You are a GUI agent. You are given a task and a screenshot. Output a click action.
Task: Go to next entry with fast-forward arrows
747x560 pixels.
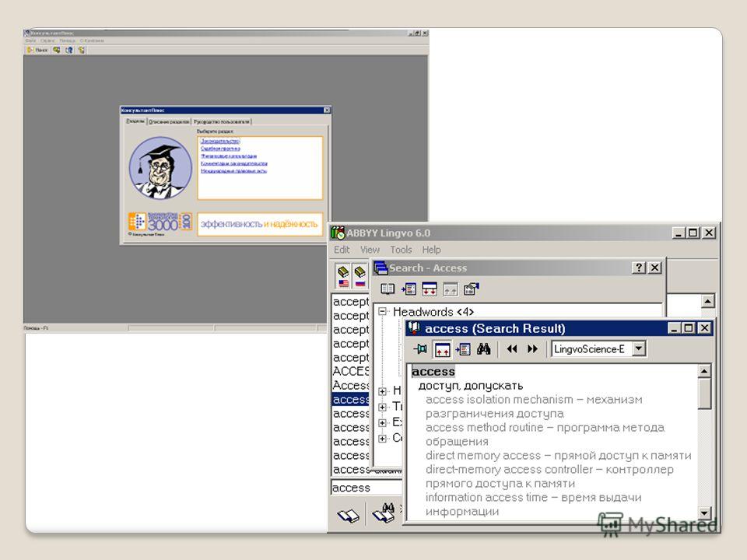pos(532,349)
